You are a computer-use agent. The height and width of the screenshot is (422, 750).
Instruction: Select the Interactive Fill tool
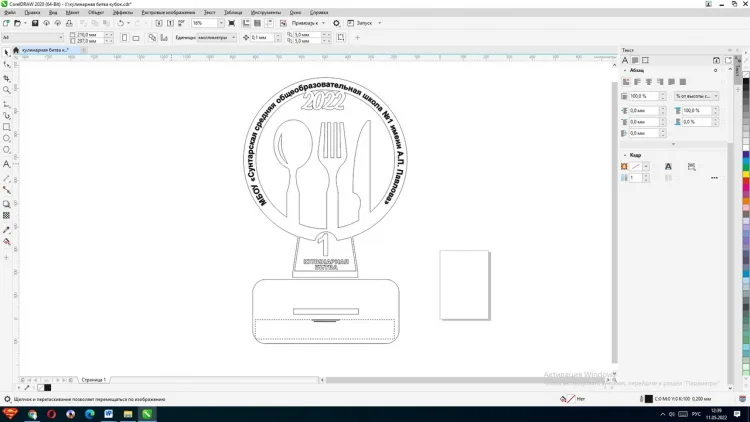tap(6, 242)
